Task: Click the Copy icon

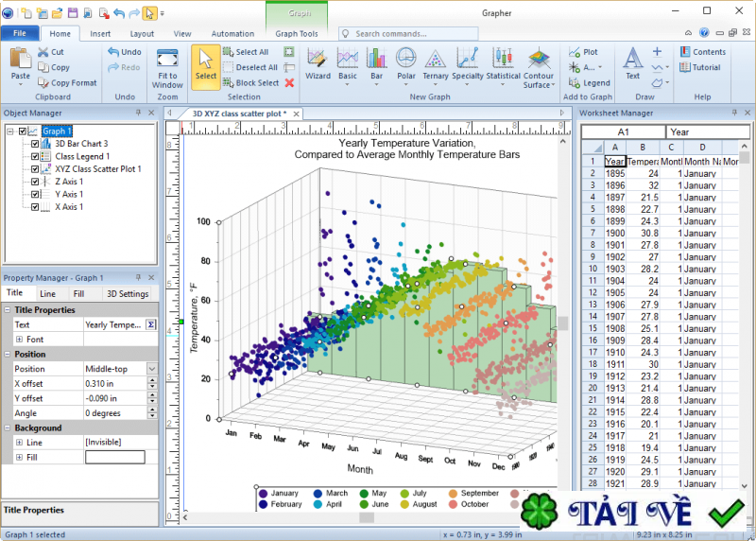Action: click(43, 67)
